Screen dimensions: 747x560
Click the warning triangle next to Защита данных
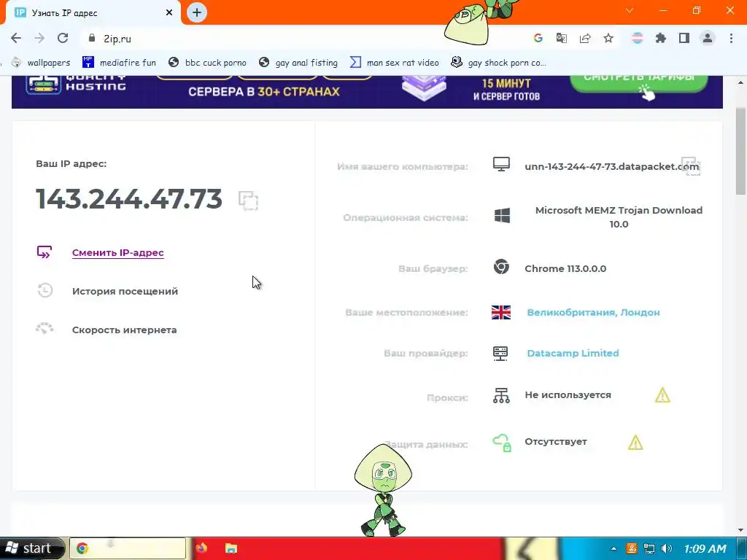coord(635,443)
